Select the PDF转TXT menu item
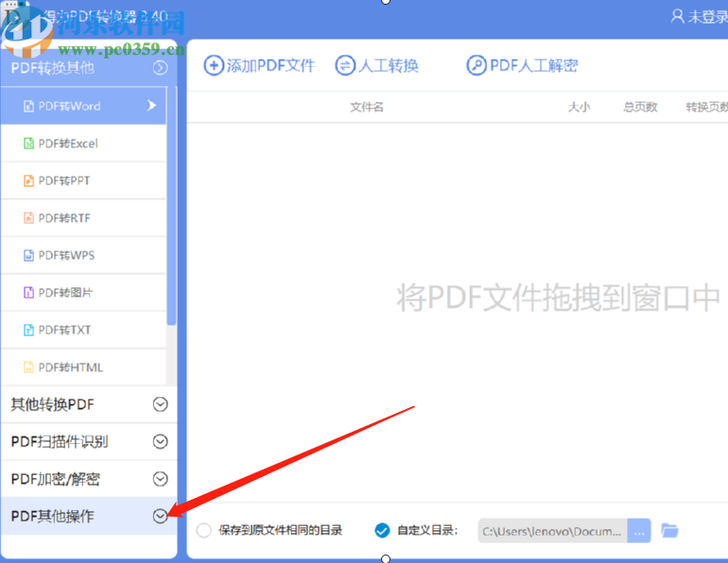 (x=83, y=330)
